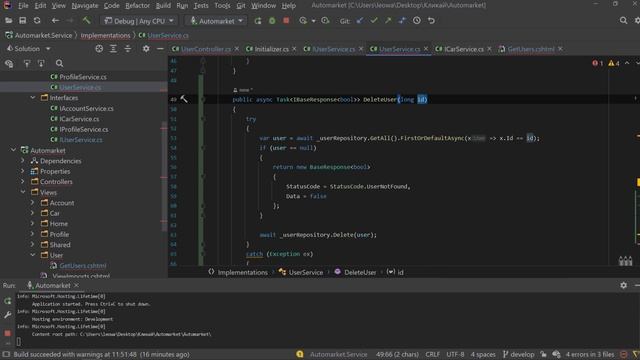This screenshot has height=360, width=640.
Task: Click the quick-fix hammer icon at line 49
Action: pyautogui.click(x=184, y=99)
